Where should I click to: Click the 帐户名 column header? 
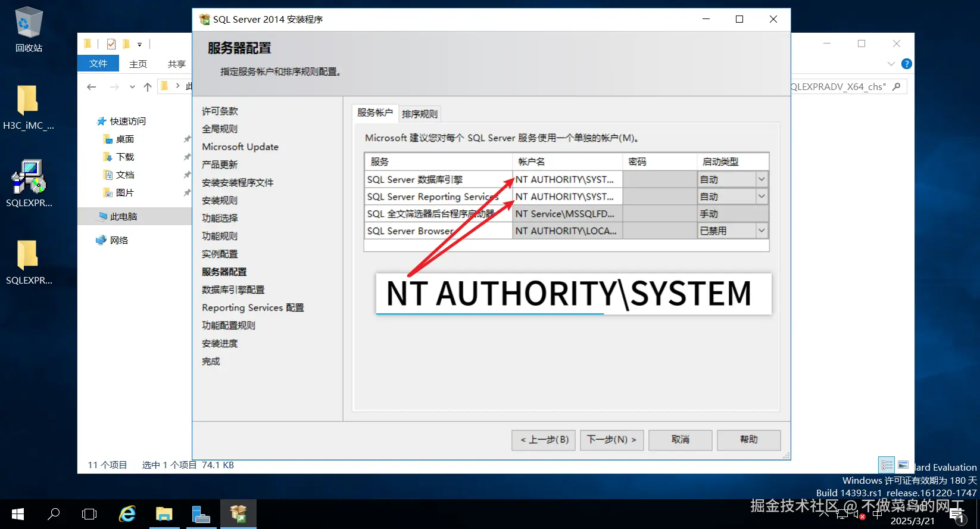pos(567,161)
